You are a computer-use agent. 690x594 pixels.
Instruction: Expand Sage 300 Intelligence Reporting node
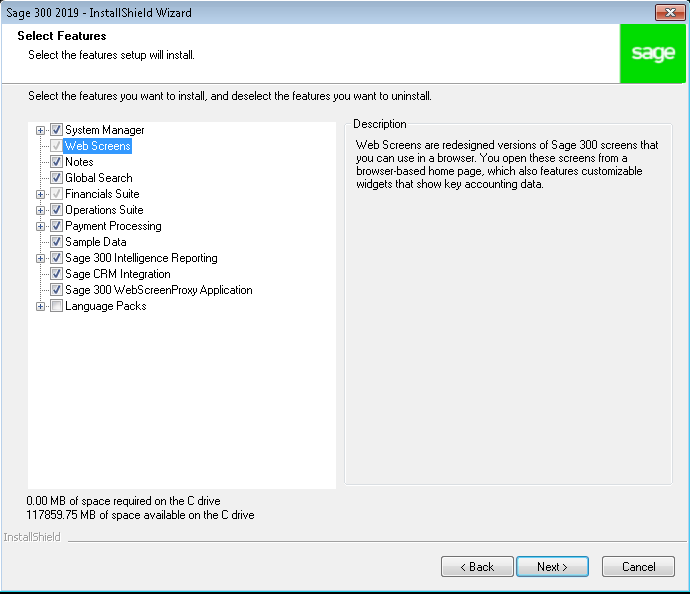pos(40,258)
